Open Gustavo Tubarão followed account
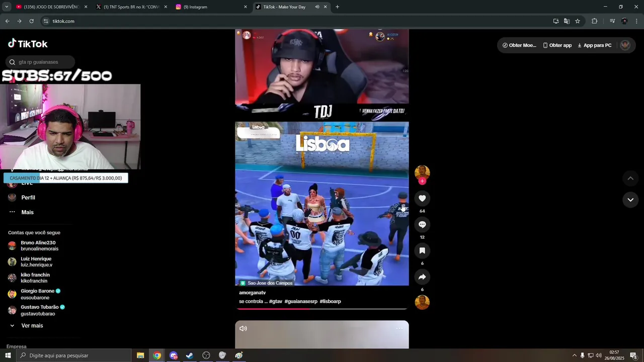 [x=36, y=310]
